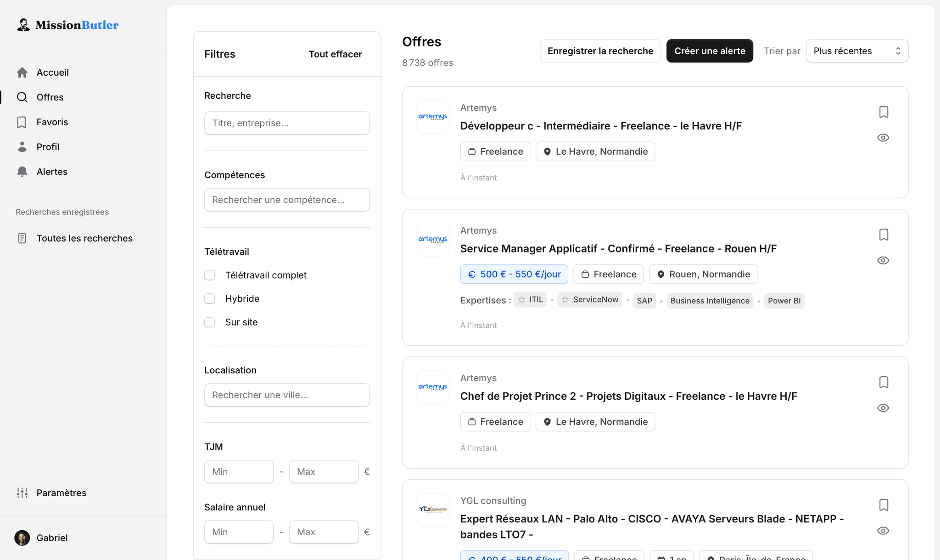Image resolution: width=940 pixels, height=560 pixels.
Task: Open Toutes les recherches
Action: [84, 238]
